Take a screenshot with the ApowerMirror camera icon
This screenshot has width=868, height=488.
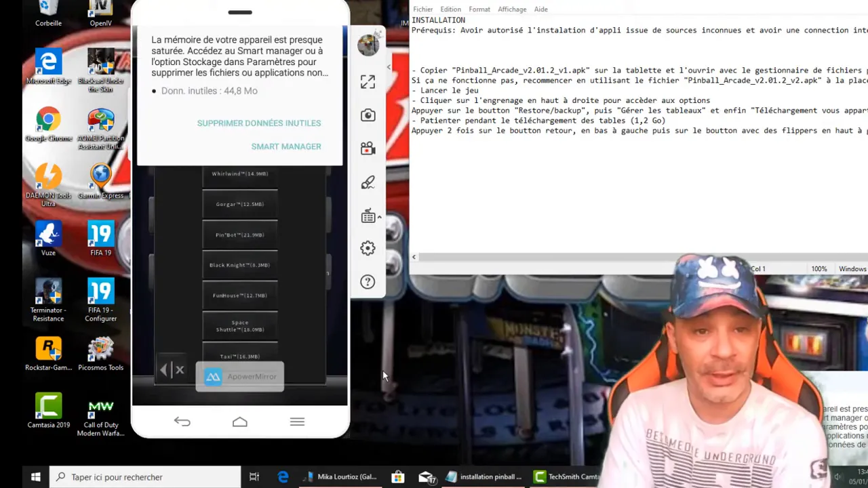click(x=368, y=115)
